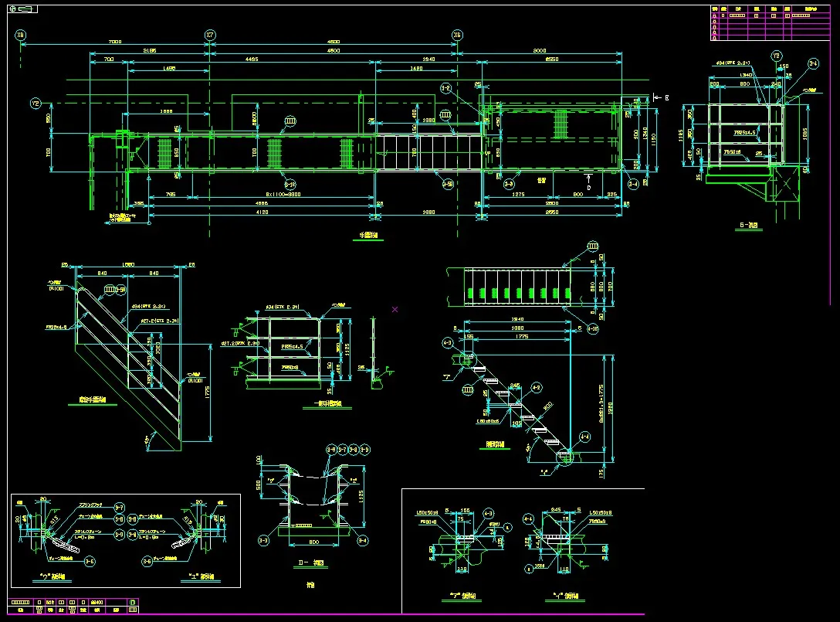
Task: Select the X7 grid axis bubble
Action: pos(210,36)
